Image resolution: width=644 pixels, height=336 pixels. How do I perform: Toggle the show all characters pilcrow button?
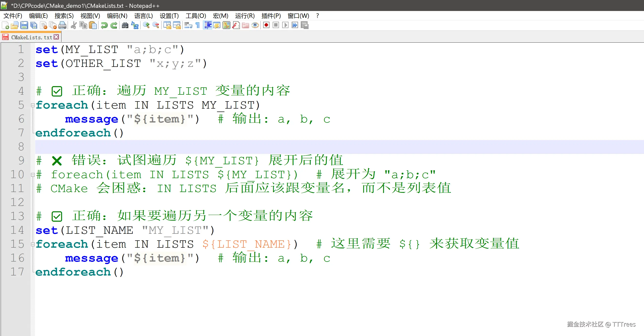pos(197,25)
